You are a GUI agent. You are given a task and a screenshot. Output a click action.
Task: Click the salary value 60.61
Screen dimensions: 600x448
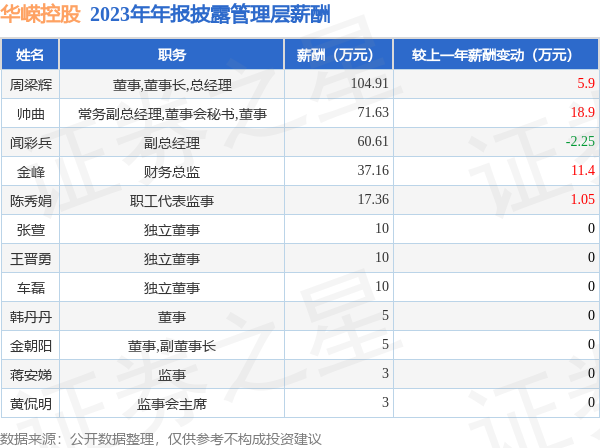(x=373, y=141)
